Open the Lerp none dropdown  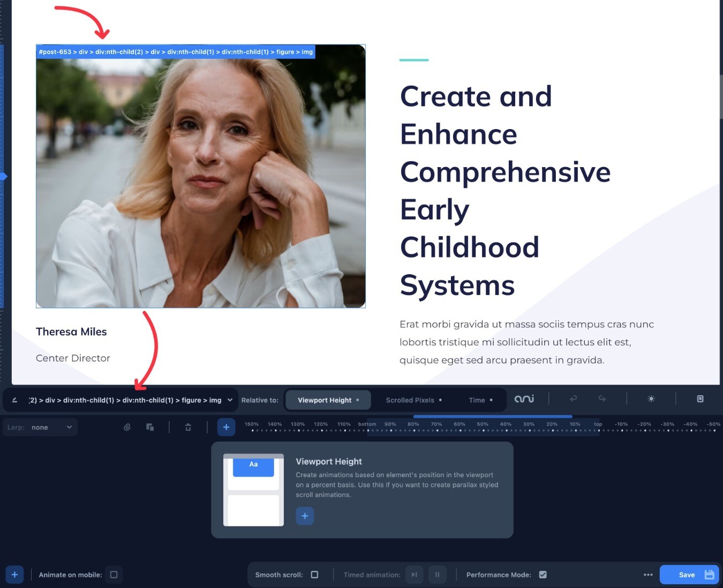pos(41,427)
